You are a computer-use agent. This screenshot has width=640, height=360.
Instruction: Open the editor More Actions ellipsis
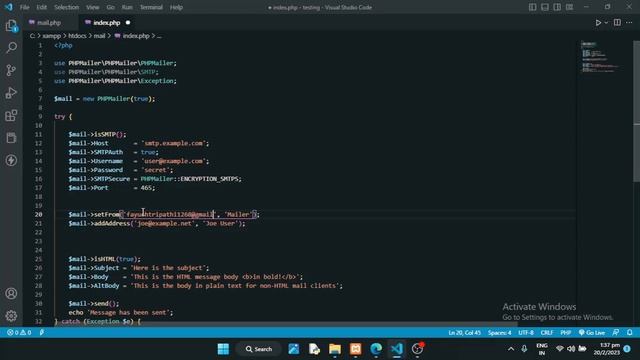[x=629, y=22]
